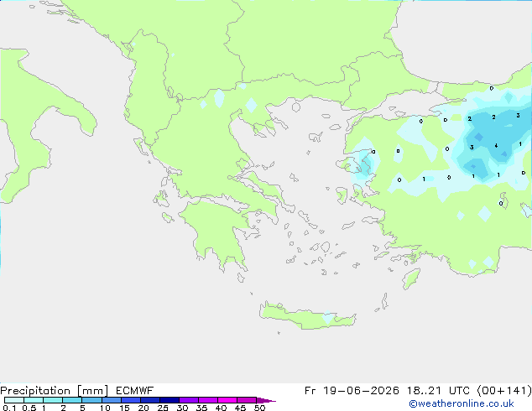The image size is (532, 411).
Task: Click the "15" legend scale label
Action: (124, 408)
